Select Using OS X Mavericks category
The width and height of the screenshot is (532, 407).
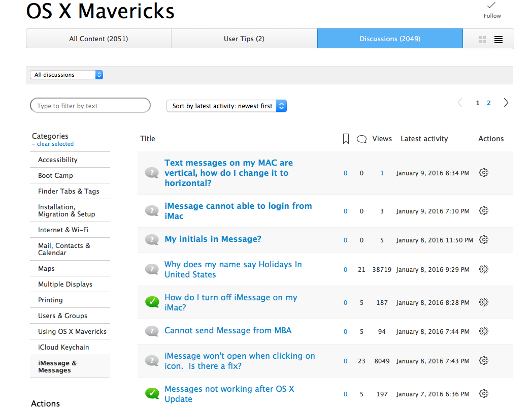click(x=70, y=332)
